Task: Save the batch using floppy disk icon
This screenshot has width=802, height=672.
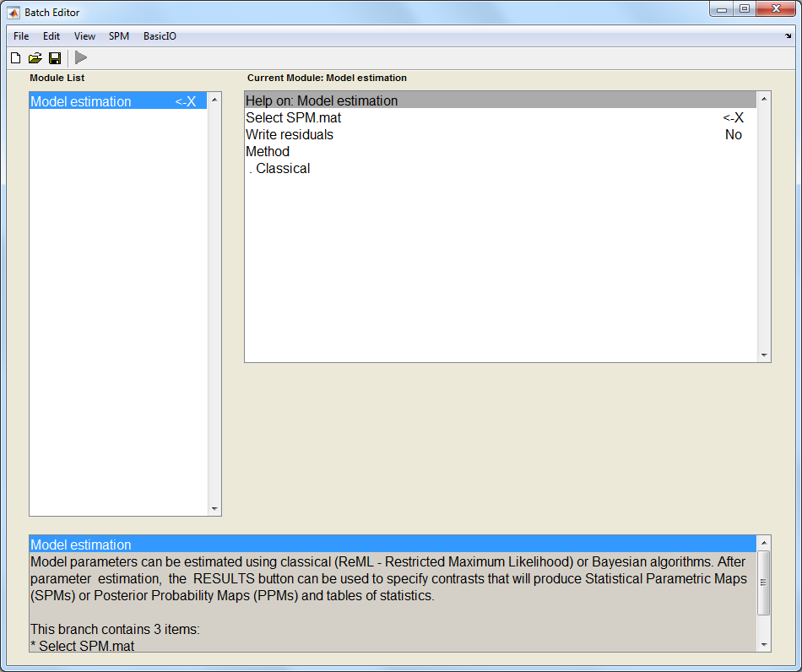Action: (55, 58)
